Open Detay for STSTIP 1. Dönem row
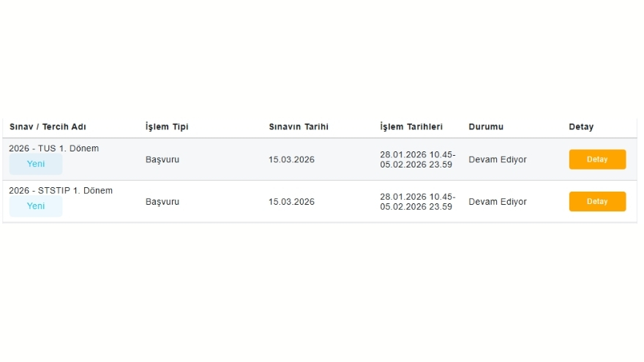The width and height of the screenshot is (644, 362). point(597,202)
